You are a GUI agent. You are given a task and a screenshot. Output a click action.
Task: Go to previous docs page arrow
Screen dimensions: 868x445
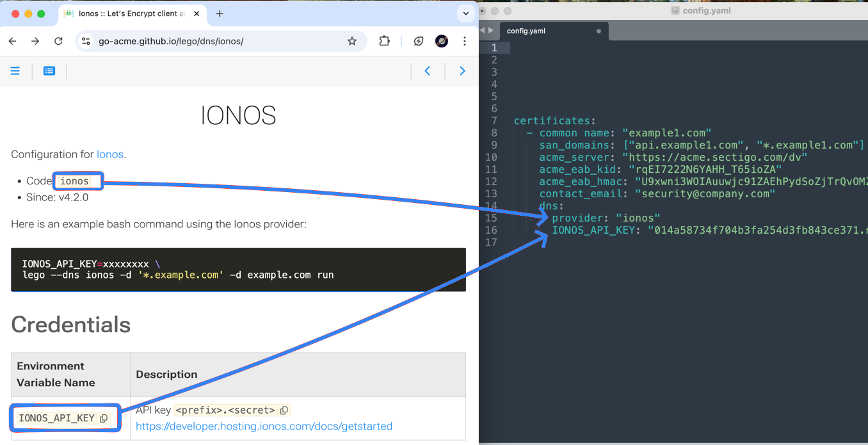pyautogui.click(x=428, y=71)
